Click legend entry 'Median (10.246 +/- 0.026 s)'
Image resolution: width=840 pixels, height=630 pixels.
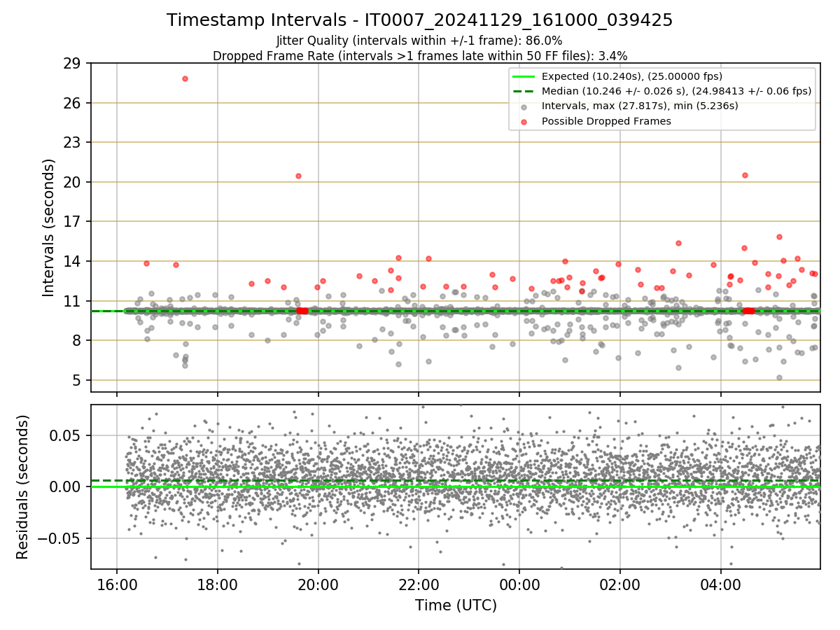pos(676,91)
